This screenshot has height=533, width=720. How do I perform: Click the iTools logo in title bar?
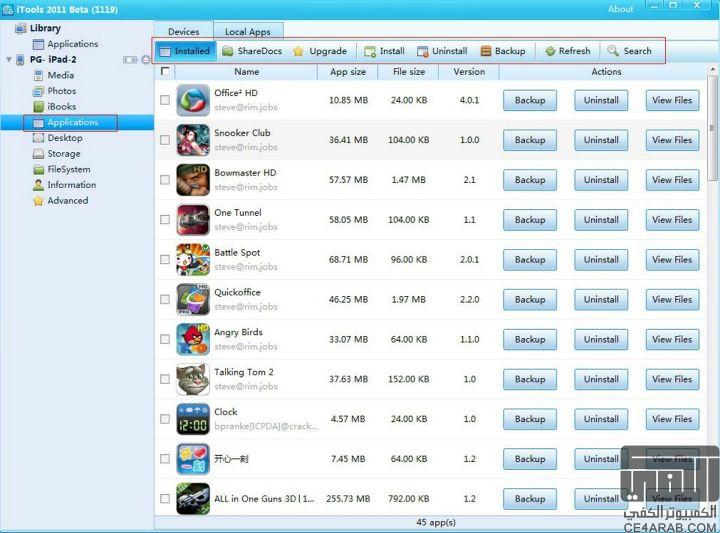coord(7,10)
